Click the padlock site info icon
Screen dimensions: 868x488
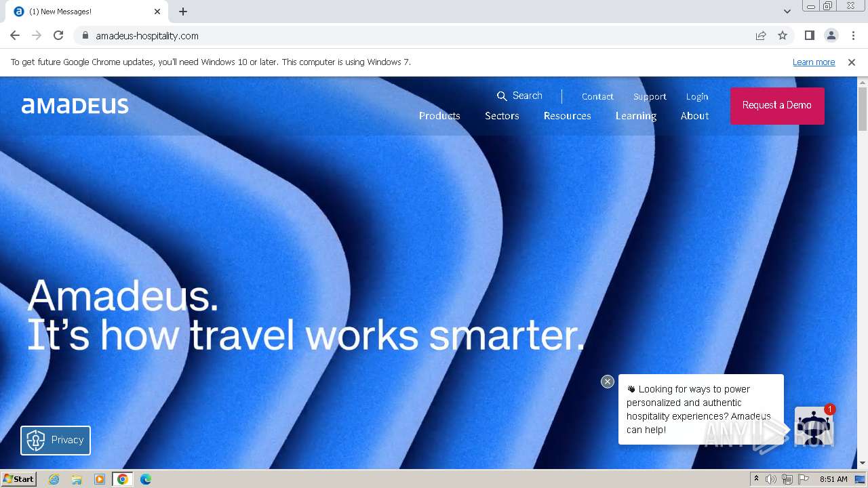coord(85,35)
